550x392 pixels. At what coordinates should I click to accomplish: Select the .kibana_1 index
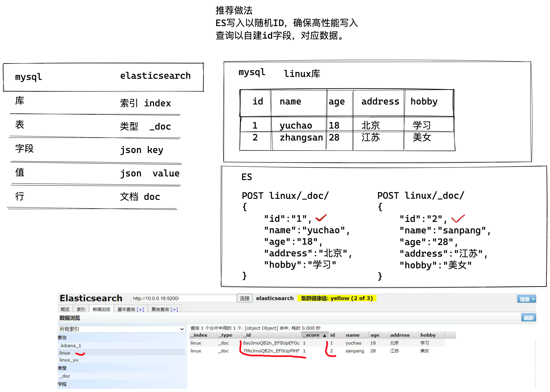point(70,346)
